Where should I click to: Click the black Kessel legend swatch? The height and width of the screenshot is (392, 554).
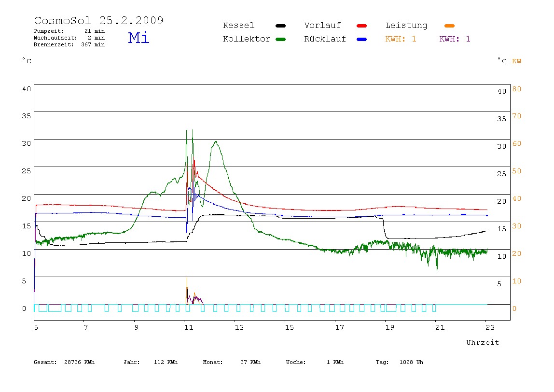[x=280, y=26]
